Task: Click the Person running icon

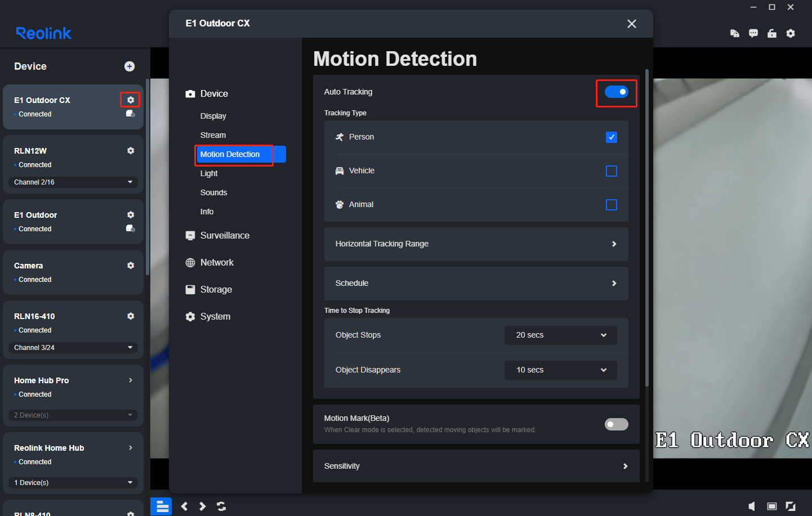Action: [340, 137]
